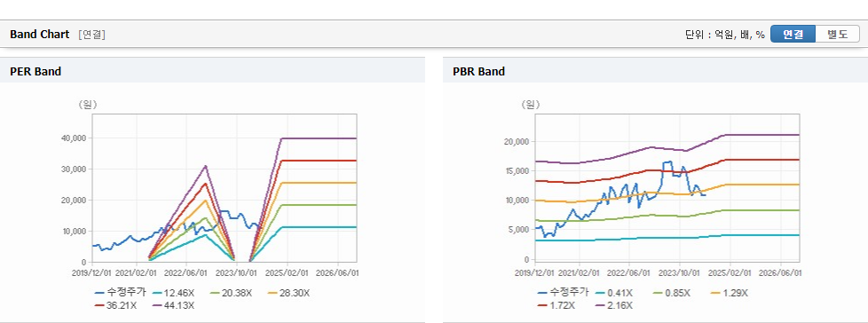The width and height of the screenshot is (868, 323).
Task: Toggle 20.38X legend series
Action: point(232,293)
